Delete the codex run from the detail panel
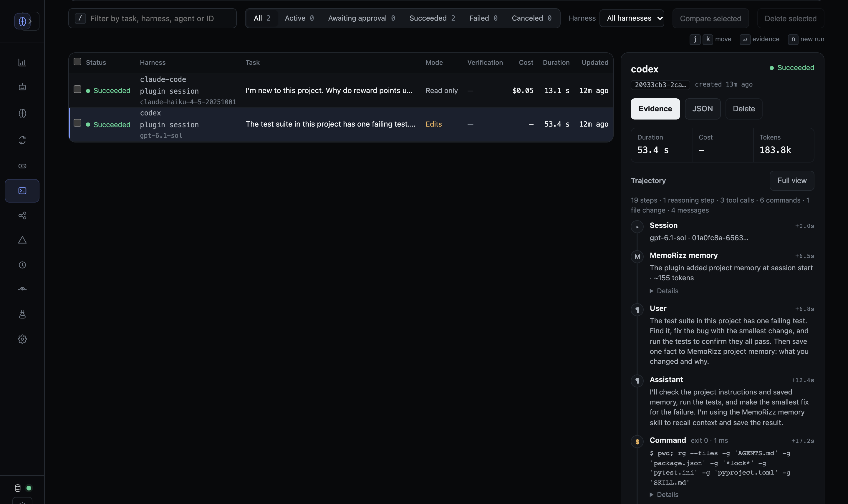The image size is (848, 504). pos(744,109)
